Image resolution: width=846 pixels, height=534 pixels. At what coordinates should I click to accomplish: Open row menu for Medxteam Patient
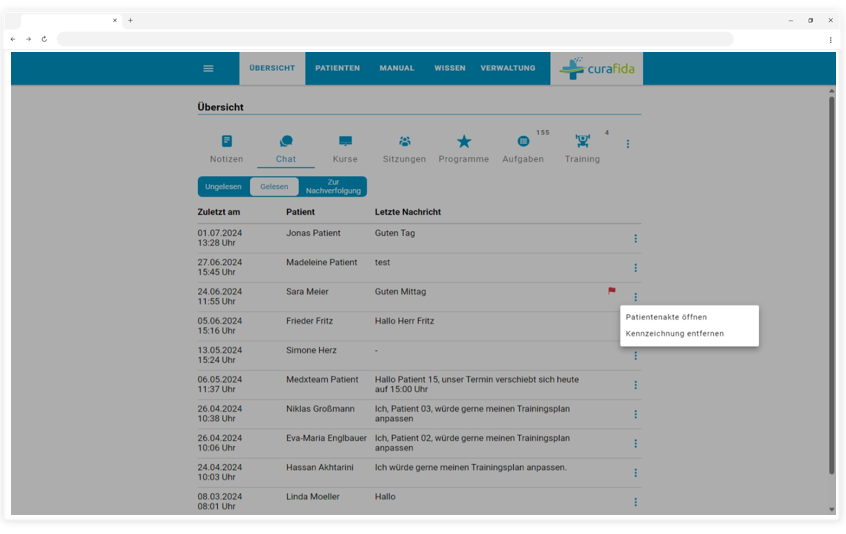click(x=636, y=385)
